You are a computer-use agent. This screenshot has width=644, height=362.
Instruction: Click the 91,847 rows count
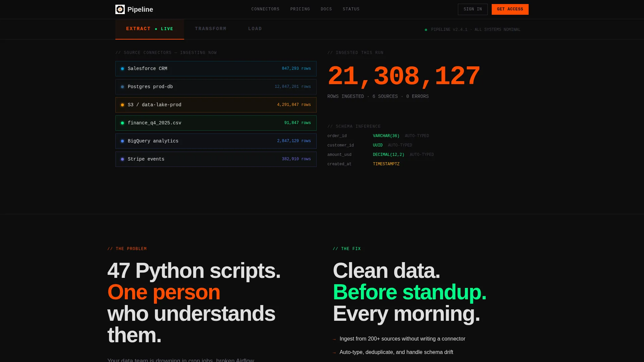298,123
